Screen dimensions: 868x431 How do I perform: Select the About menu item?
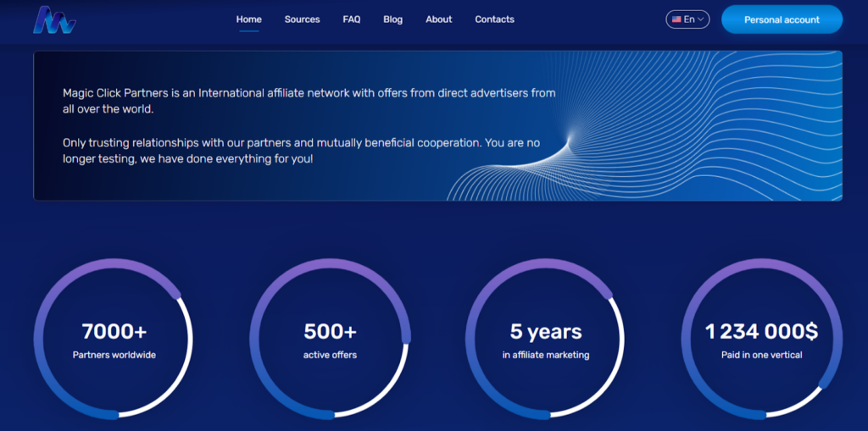pyautogui.click(x=438, y=19)
